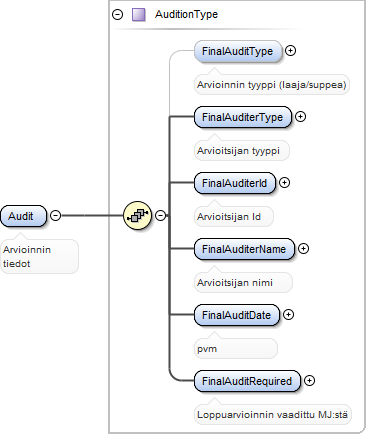
Task: Click the purple AuditionType complex type icon
Action: pyautogui.click(x=139, y=15)
